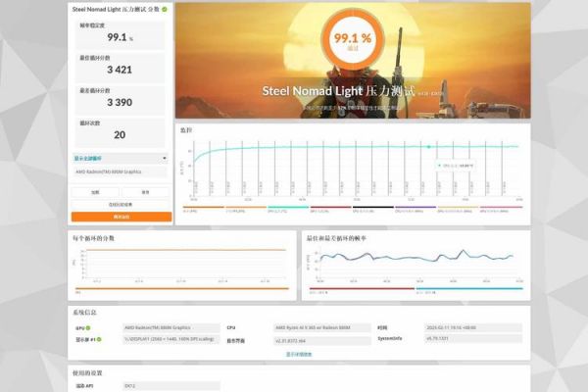The width and height of the screenshot is (588, 392).
Task: Click the 使用的设置 section heading
Action: coord(87,372)
